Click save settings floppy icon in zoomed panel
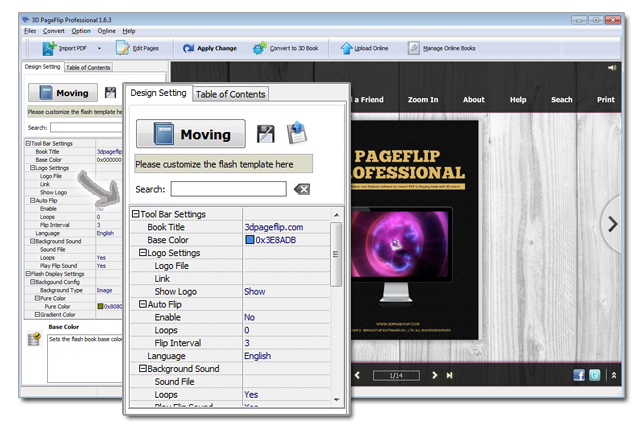644x447 pixels. click(265, 134)
